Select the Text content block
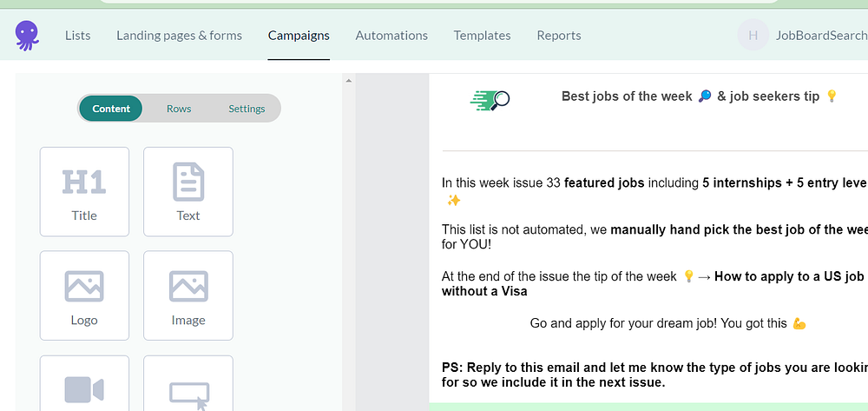Image resolution: width=868 pixels, height=411 pixels. 188,191
